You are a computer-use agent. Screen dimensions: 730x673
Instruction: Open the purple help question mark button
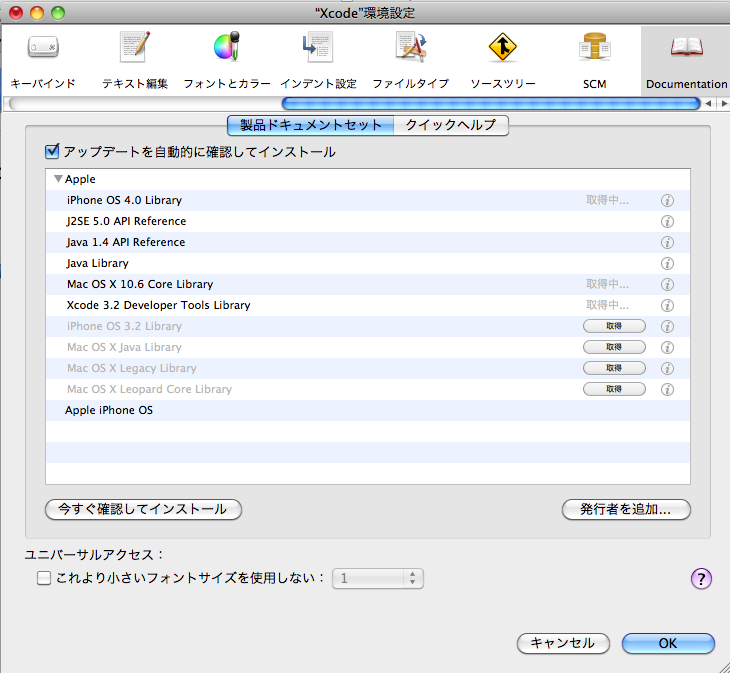(x=701, y=578)
